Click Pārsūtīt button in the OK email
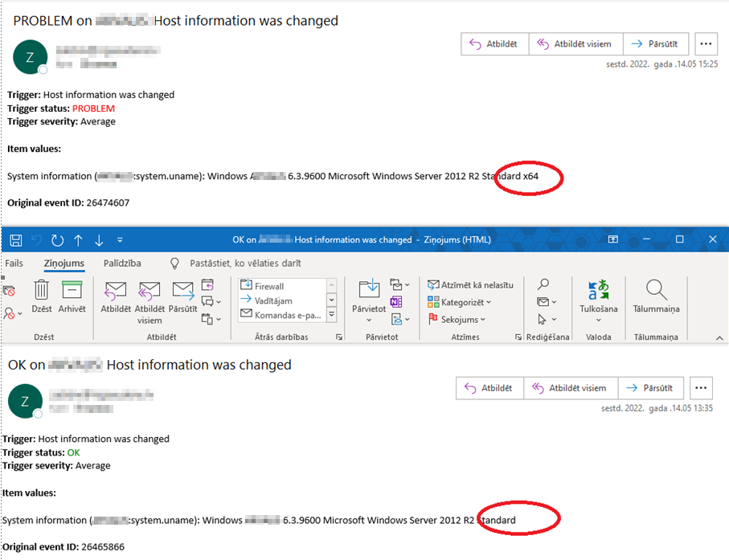Viewport: 729px width, 560px height. click(x=650, y=388)
